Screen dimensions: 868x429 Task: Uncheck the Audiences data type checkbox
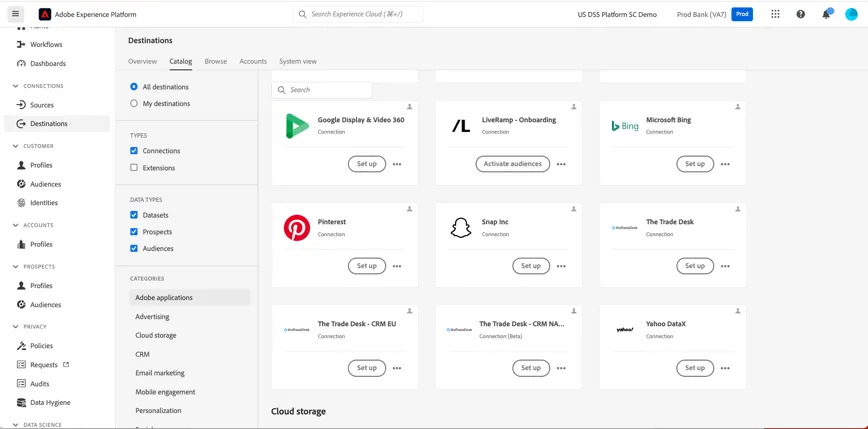(x=133, y=249)
